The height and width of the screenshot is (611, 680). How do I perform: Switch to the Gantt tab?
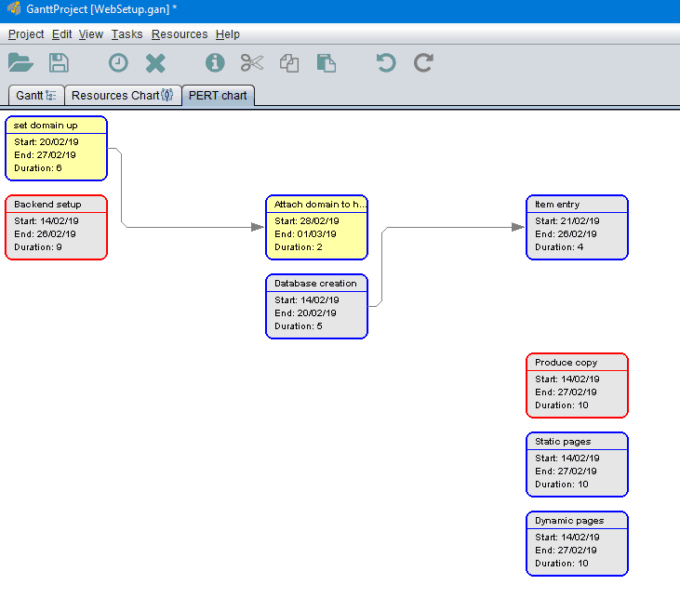pyautogui.click(x=36, y=96)
